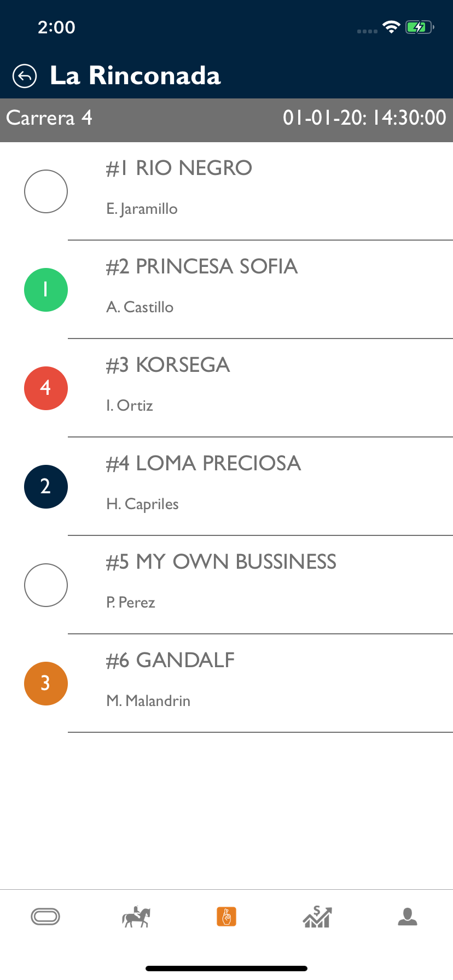The height and width of the screenshot is (980, 453).
Task: Open the horse and jockey tab
Action: [136, 917]
